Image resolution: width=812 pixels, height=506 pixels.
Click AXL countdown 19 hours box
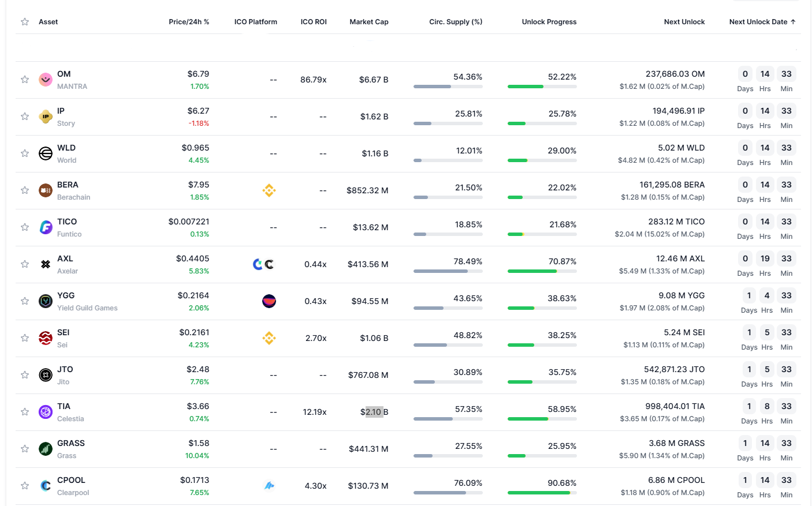765,258
